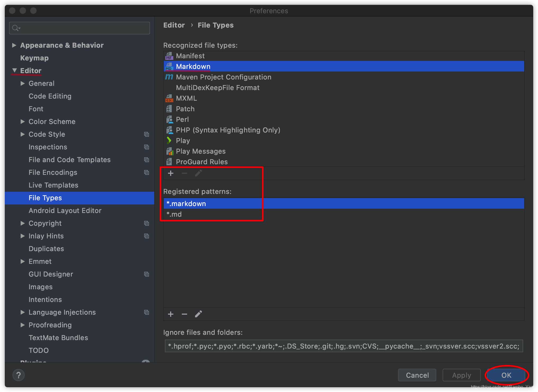Open Font settings
Viewport: 538px width, 392px height.
pos(36,109)
